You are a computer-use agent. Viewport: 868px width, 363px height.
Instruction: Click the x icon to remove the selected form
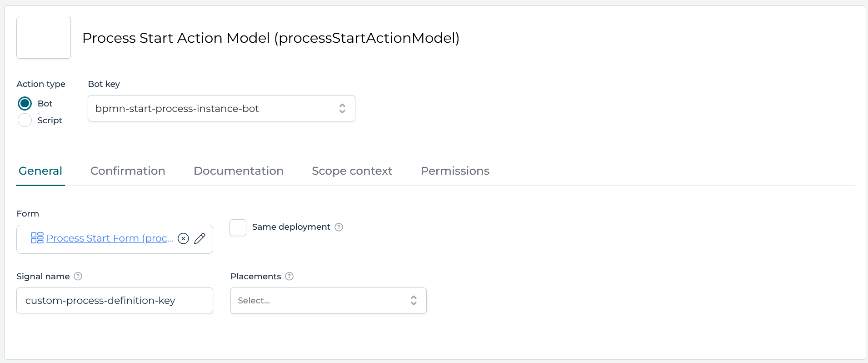point(183,238)
